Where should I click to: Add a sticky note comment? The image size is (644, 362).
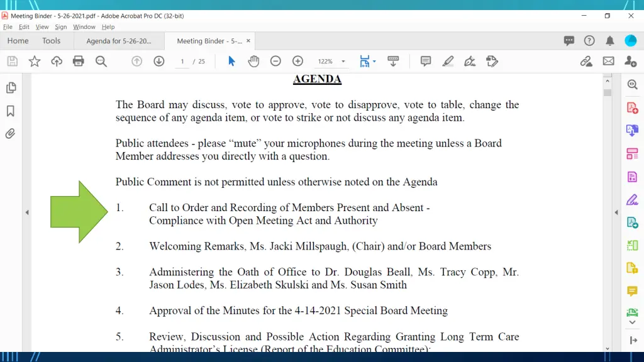click(x=426, y=61)
